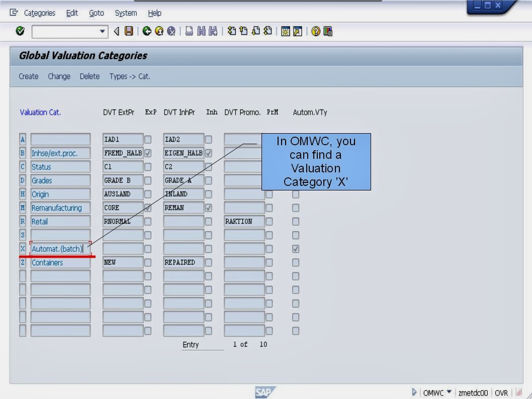Open the Print icon in the toolbar
The image size is (532, 399).
[188, 31]
